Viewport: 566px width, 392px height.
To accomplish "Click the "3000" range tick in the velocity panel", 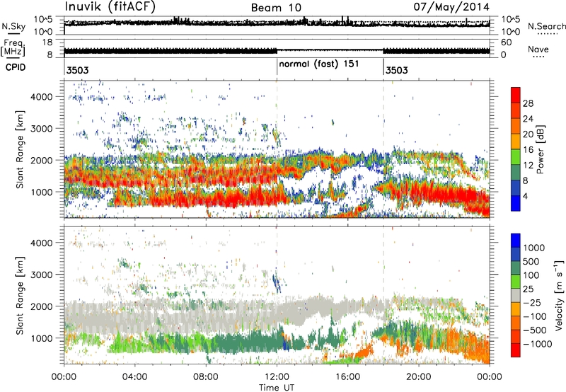I will click(x=41, y=275).
